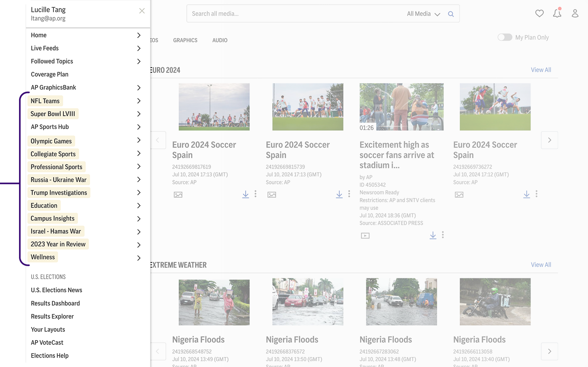This screenshot has height=367, width=588.
Task: Open View All for Euro 2024
Action: [x=541, y=70]
